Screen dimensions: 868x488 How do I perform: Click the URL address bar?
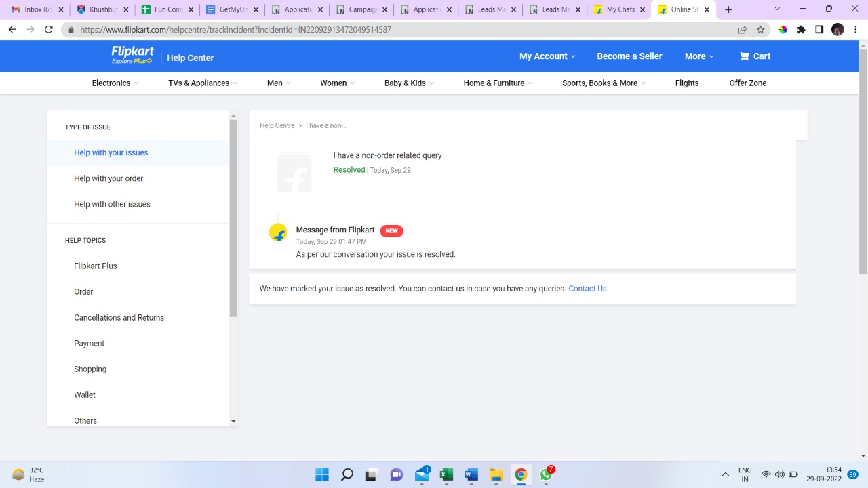point(407,30)
